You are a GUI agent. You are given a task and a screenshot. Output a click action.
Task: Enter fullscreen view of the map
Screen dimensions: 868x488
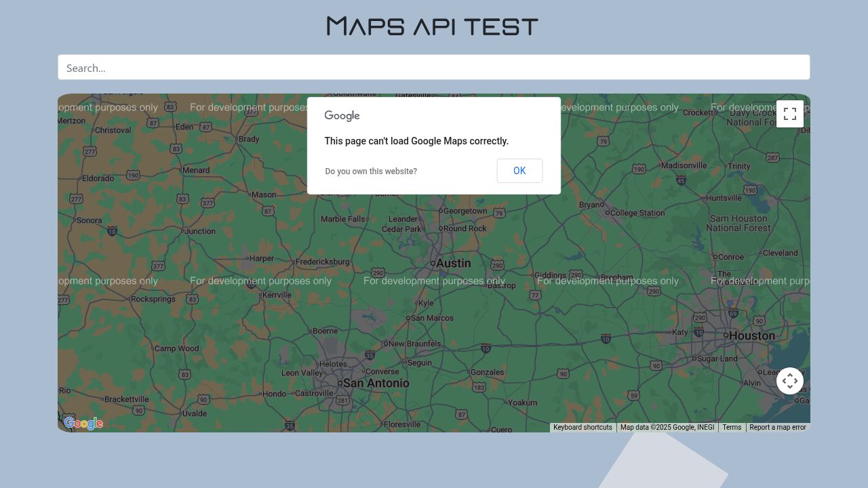click(x=790, y=113)
